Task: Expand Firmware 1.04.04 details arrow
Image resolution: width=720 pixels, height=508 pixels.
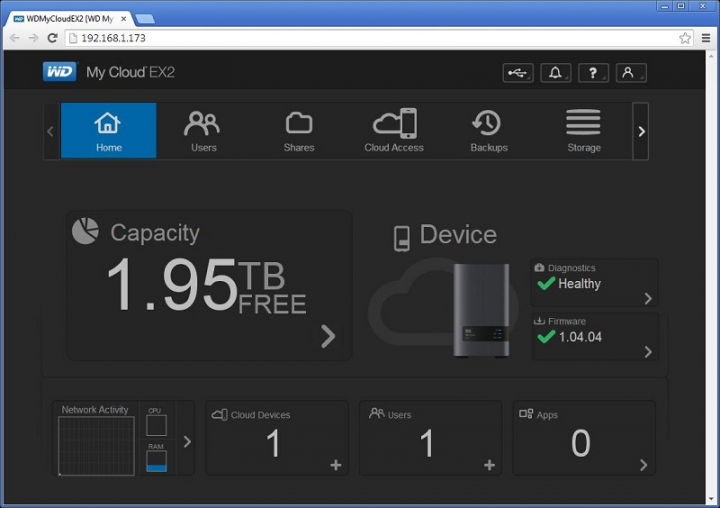Action: click(x=648, y=352)
